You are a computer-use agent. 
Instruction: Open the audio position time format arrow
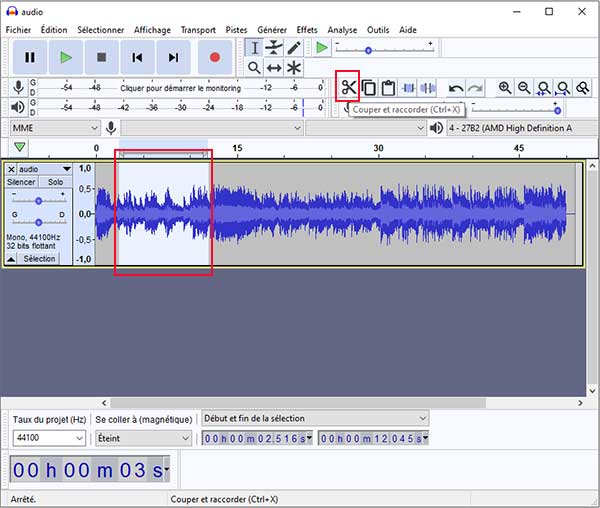pyautogui.click(x=166, y=469)
